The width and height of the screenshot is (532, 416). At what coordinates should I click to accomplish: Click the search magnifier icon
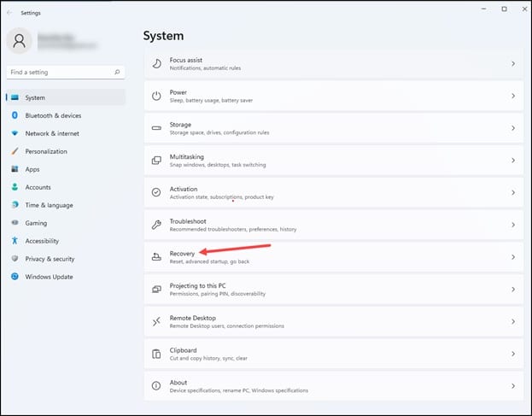[x=117, y=73]
